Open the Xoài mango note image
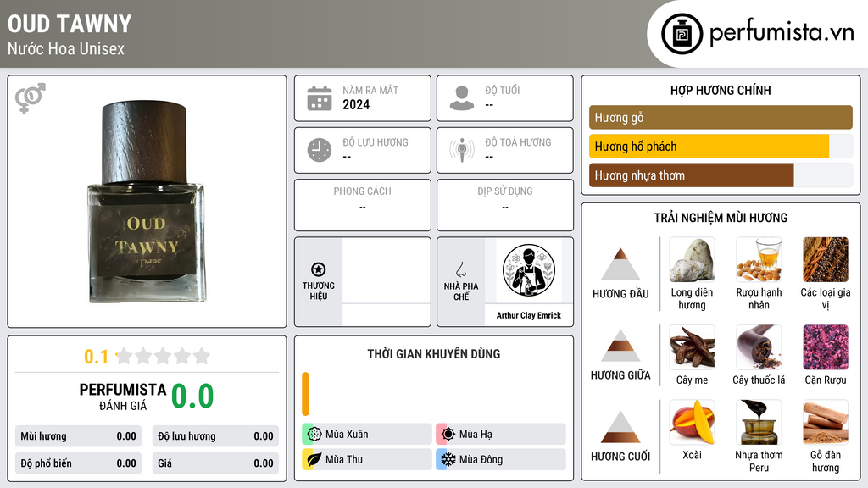Image resolution: width=868 pixels, height=488 pixels. point(692,423)
